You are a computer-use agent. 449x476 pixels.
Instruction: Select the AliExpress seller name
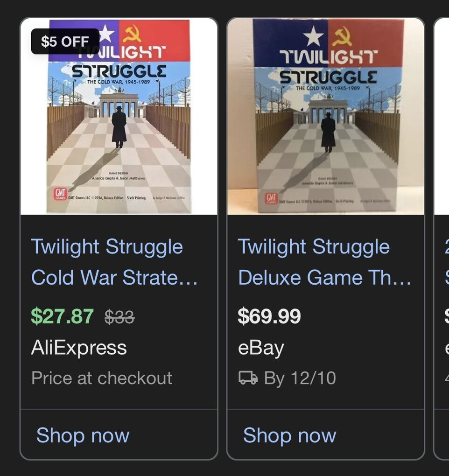(79, 348)
